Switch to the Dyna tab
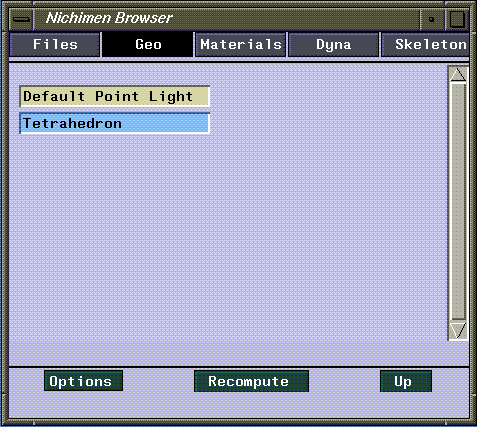The height and width of the screenshot is (427, 477). click(333, 45)
